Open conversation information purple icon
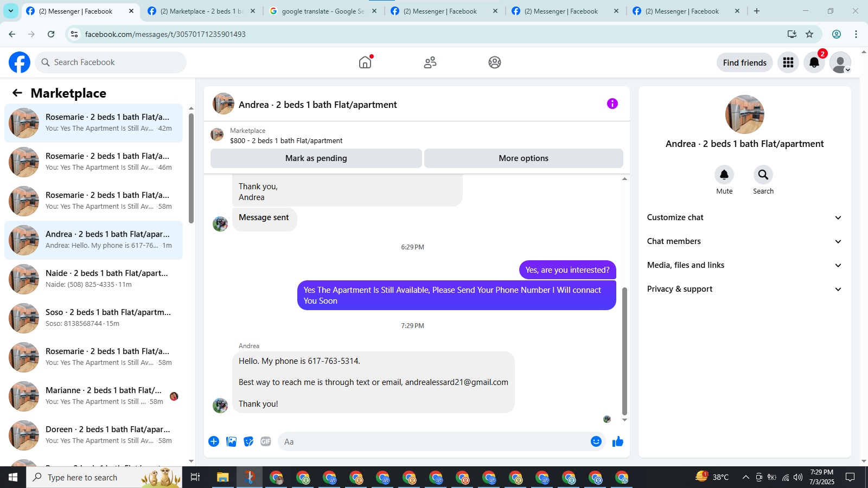 pos(612,104)
